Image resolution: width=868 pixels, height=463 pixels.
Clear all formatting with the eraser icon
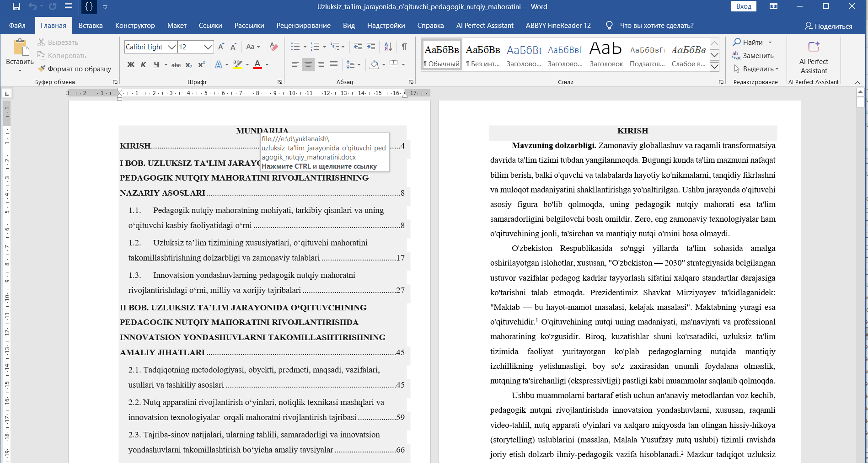coord(274,47)
